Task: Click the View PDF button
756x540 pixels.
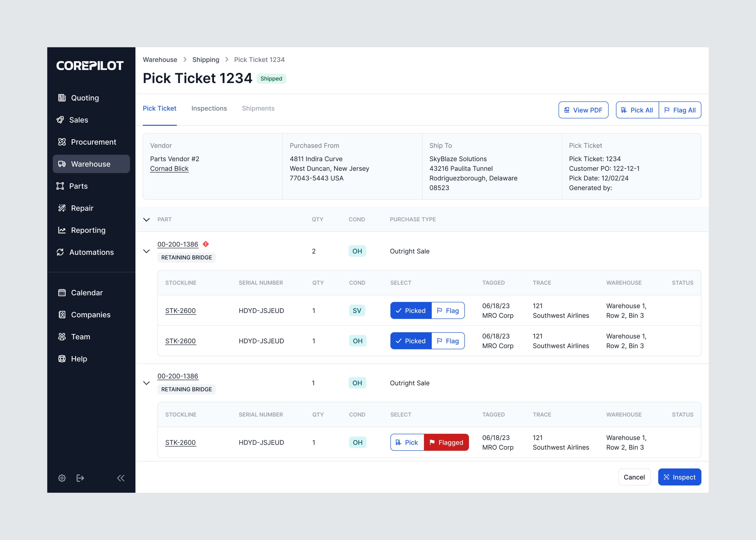Action: click(583, 110)
